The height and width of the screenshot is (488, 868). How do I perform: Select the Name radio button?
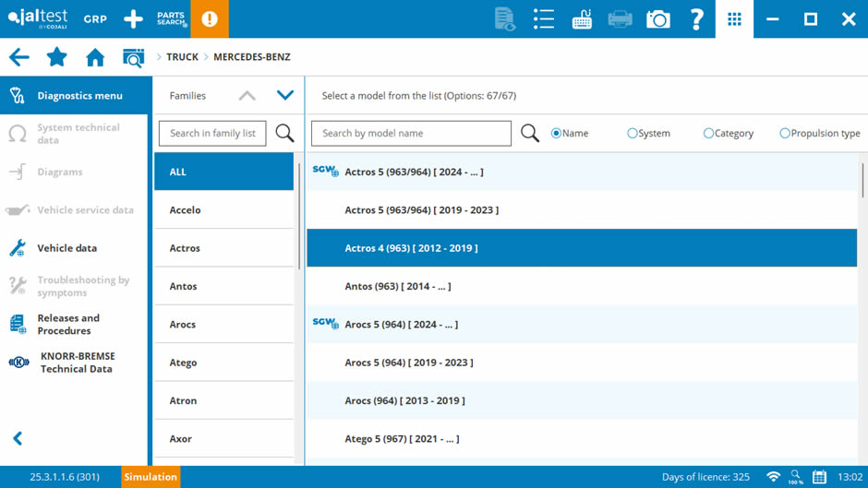[x=556, y=134]
